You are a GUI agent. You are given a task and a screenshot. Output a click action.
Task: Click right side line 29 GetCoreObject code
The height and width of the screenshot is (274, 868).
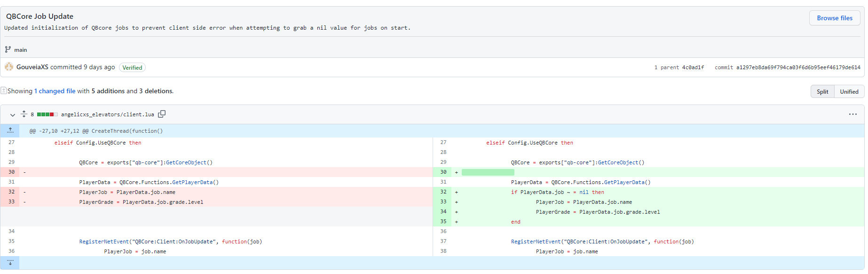(x=577, y=162)
